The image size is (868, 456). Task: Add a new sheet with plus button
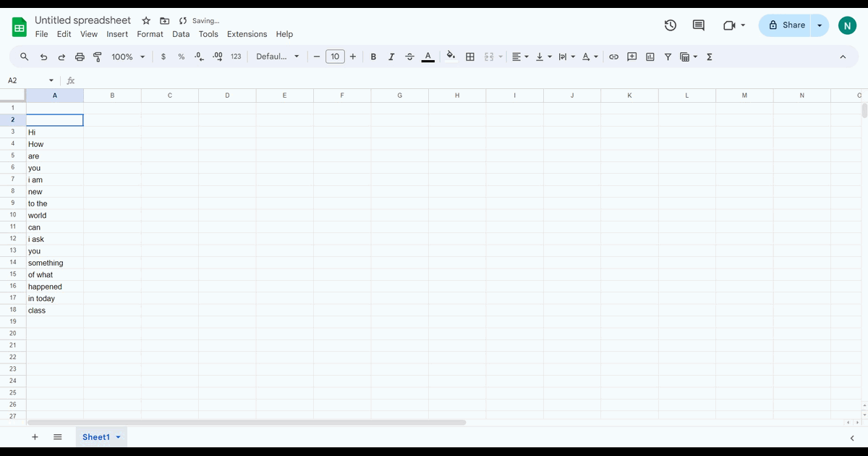pyautogui.click(x=35, y=437)
